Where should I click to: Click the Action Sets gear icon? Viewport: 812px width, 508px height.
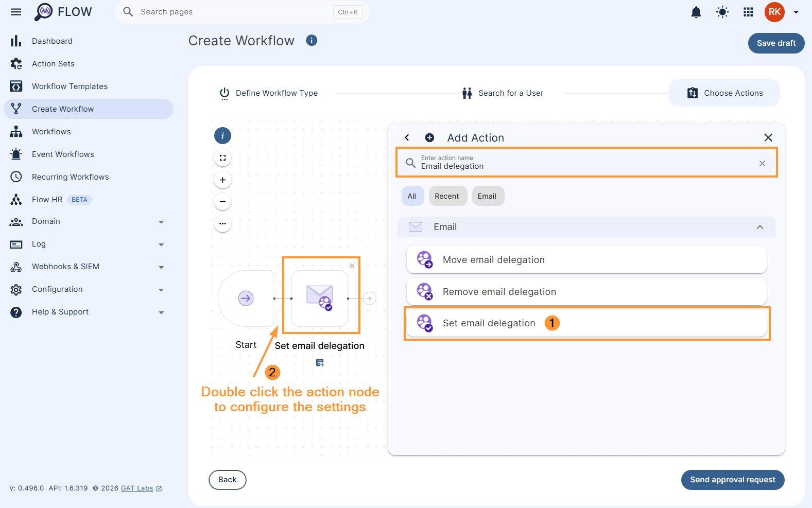pos(16,64)
